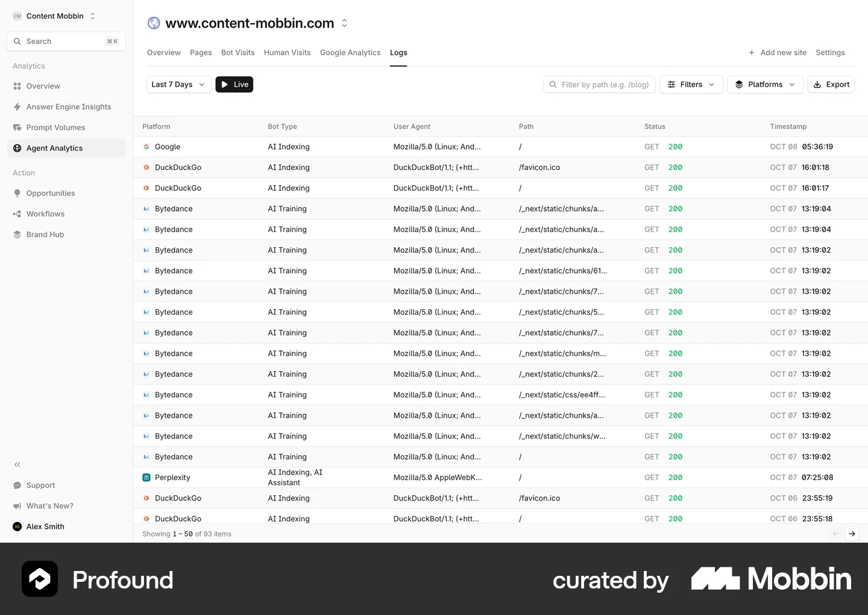
Task: Click the Workflows icon in sidebar
Action: (x=17, y=214)
